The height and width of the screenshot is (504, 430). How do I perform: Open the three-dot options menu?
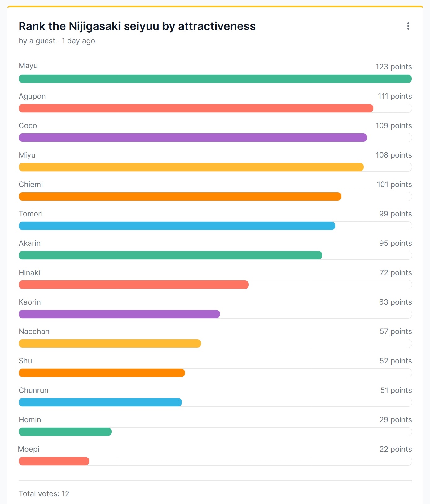[408, 26]
